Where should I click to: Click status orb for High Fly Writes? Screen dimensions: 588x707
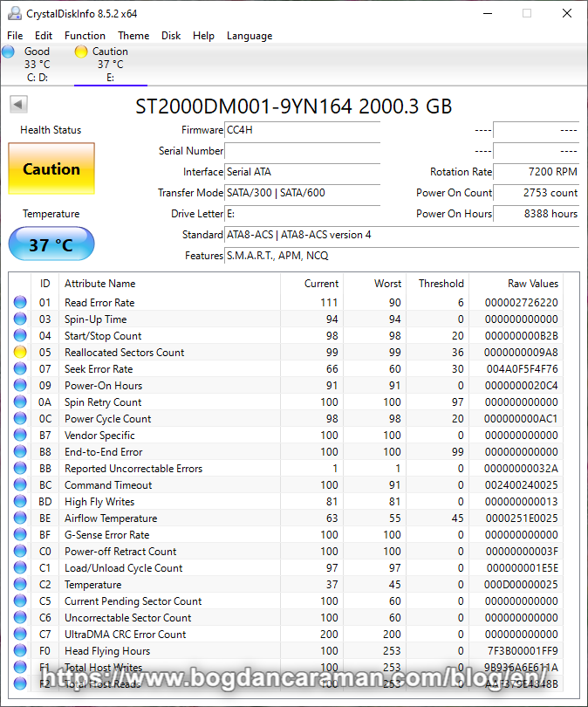click(x=20, y=501)
